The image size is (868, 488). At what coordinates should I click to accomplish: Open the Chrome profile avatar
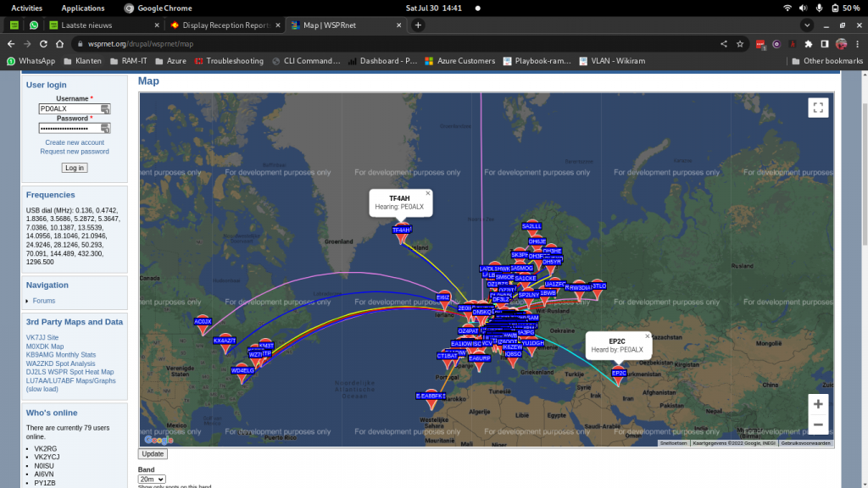(x=842, y=44)
